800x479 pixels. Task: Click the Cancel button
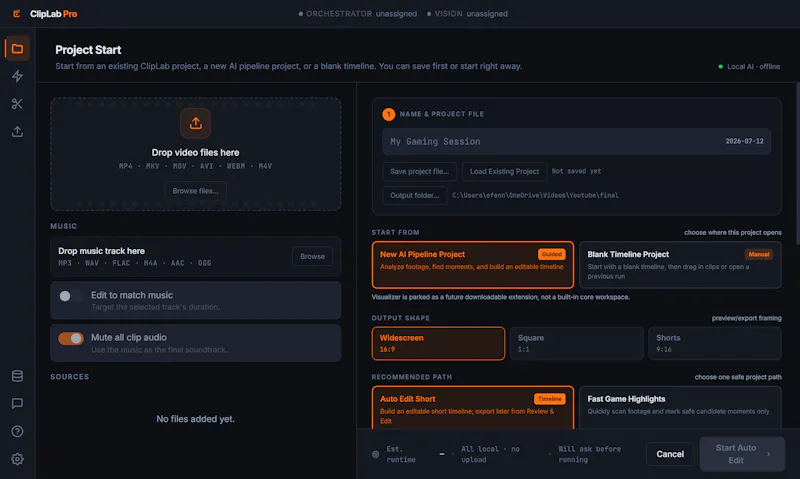pyautogui.click(x=670, y=454)
